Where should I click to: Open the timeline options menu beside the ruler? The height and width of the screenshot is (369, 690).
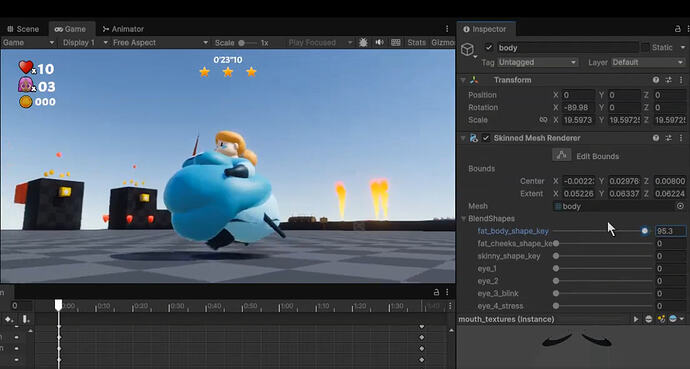pyautogui.click(x=450, y=306)
